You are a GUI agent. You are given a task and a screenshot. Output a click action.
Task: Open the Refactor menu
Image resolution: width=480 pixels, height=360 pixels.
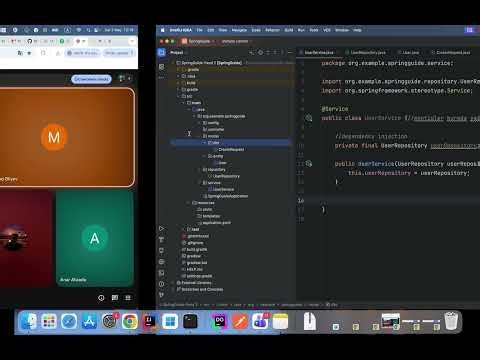[272, 30]
